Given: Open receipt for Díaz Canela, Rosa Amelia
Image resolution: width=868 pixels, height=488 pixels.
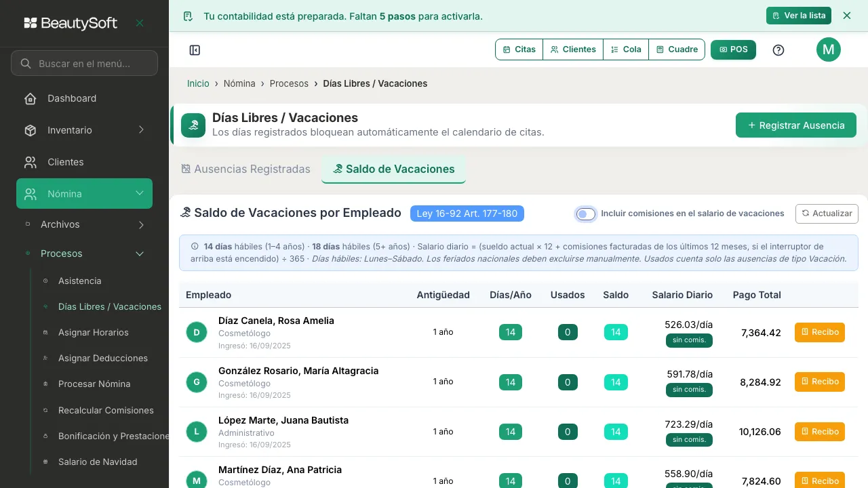Looking at the screenshot, I should click(820, 332).
